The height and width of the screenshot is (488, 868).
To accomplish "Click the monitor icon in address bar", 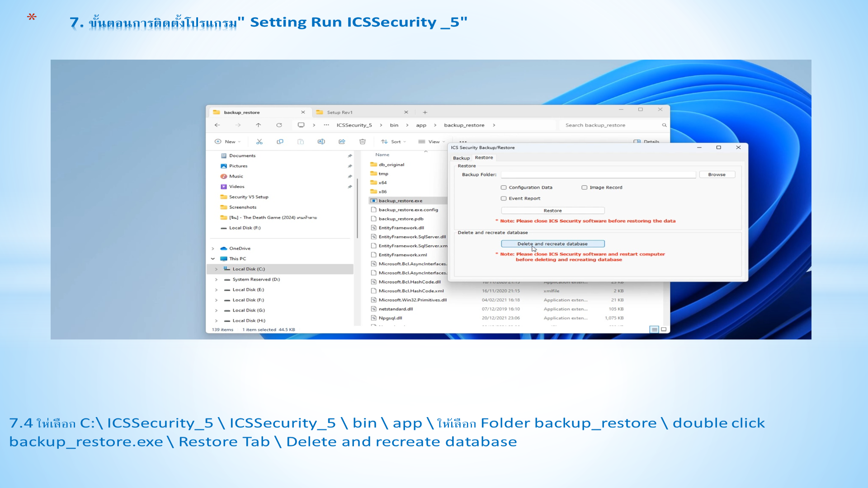I will [301, 125].
